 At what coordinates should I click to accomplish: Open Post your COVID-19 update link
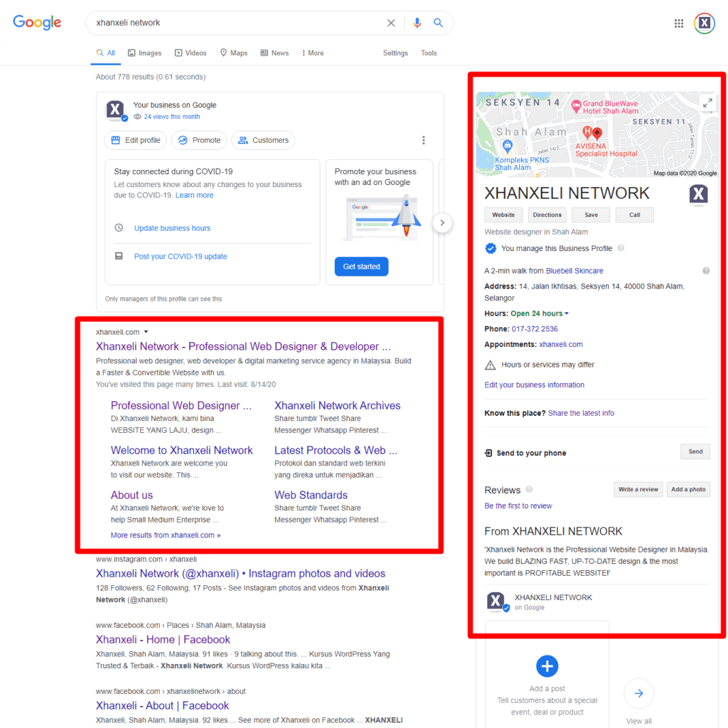pyautogui.click(x=181, y=256)
